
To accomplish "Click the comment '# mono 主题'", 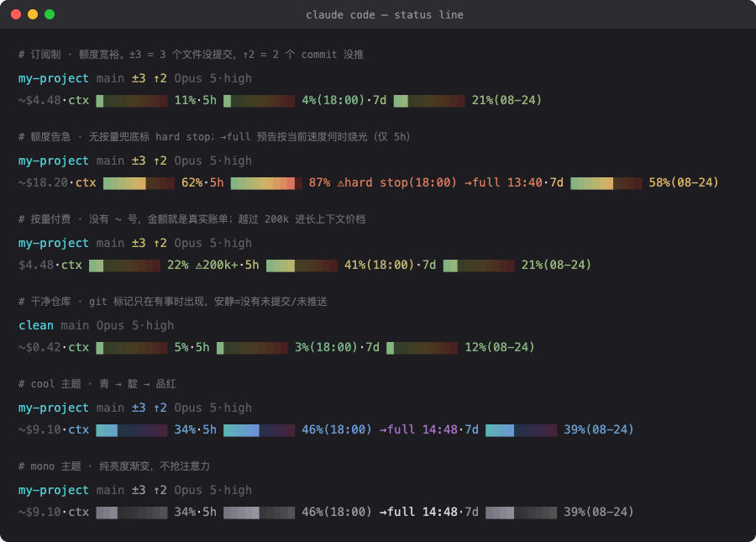I will pyautogui.click(x=114, y=466).
